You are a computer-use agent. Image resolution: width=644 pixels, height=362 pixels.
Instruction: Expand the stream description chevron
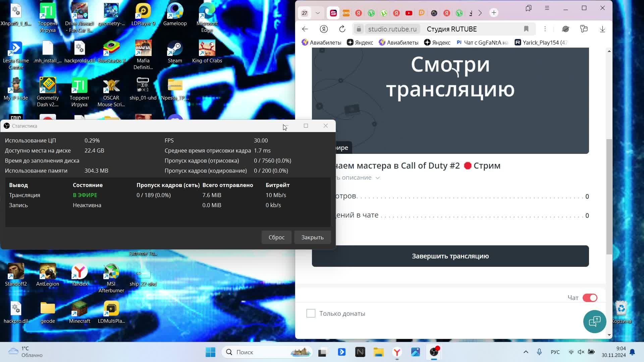(x=378, y=178)
